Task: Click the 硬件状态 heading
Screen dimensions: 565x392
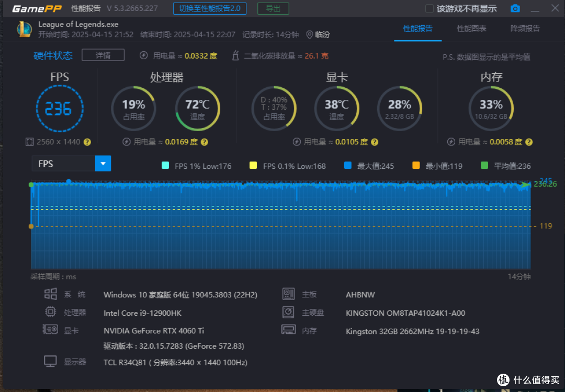Action: coord(53,55)
